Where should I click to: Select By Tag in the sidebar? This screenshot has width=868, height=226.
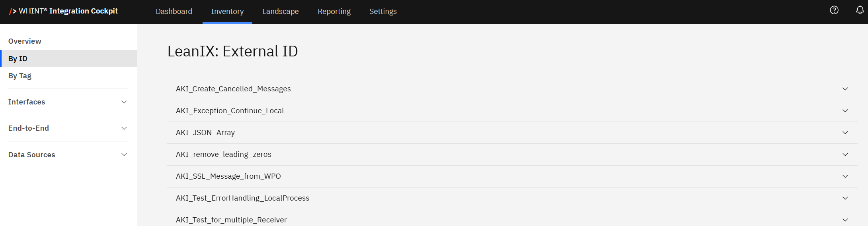(x=20, y=76)
